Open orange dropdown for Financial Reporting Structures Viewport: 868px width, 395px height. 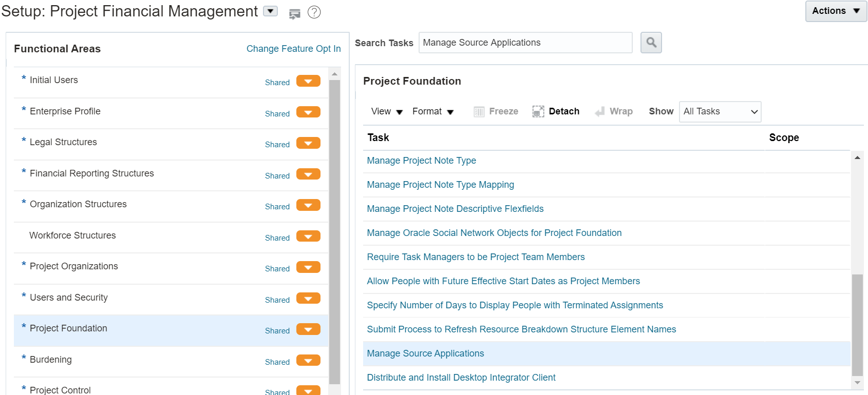click(308, 174)
